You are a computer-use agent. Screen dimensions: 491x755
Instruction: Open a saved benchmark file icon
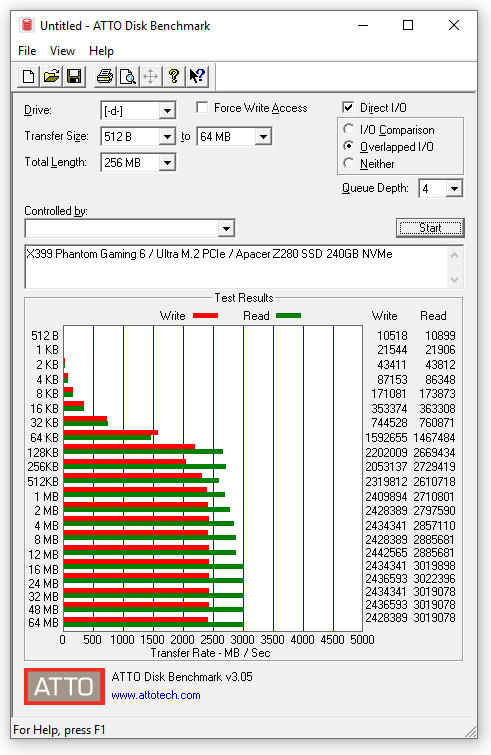click(51, 77)
